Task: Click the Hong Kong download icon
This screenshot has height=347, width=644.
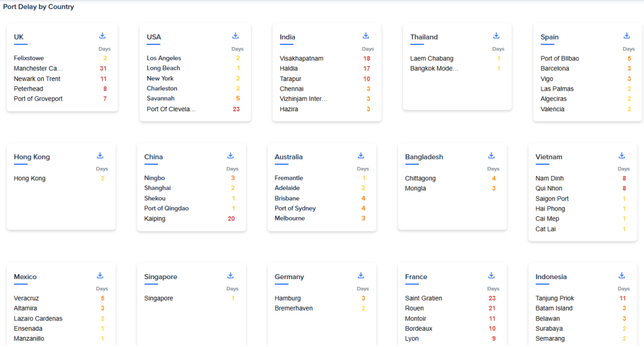Action: pos(100,155)
